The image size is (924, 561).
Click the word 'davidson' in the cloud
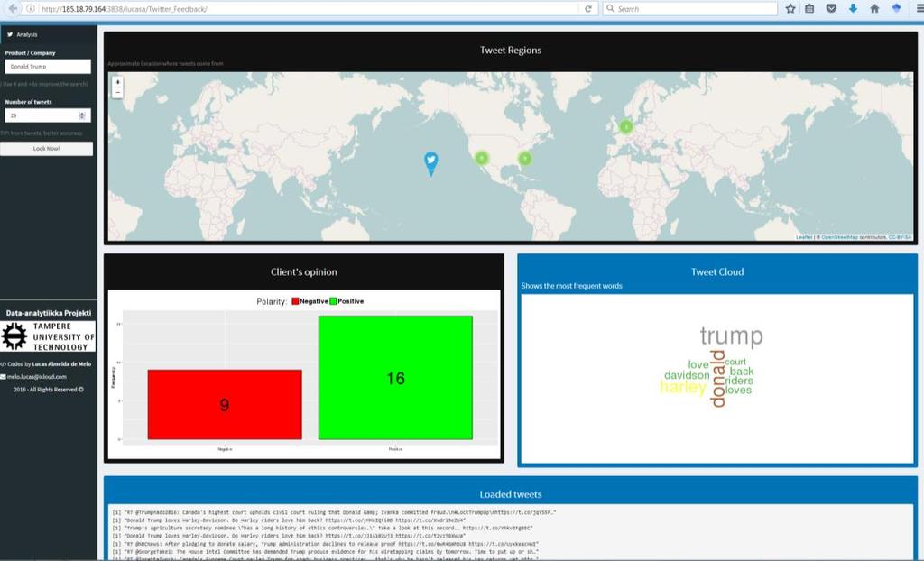tap(687, 375)
